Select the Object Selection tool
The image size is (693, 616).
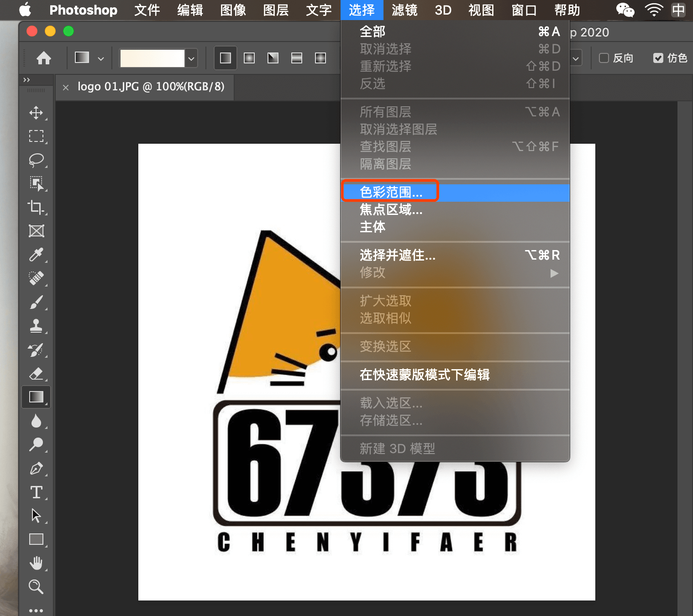point(36,183)
